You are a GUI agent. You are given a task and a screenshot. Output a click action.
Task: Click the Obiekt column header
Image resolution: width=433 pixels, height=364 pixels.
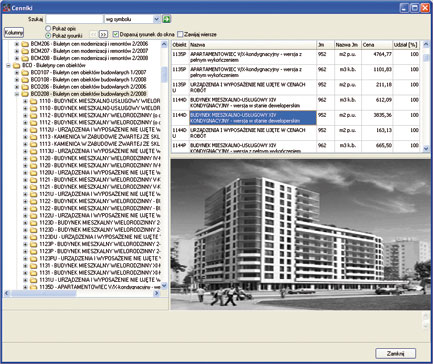coord(180,45)
